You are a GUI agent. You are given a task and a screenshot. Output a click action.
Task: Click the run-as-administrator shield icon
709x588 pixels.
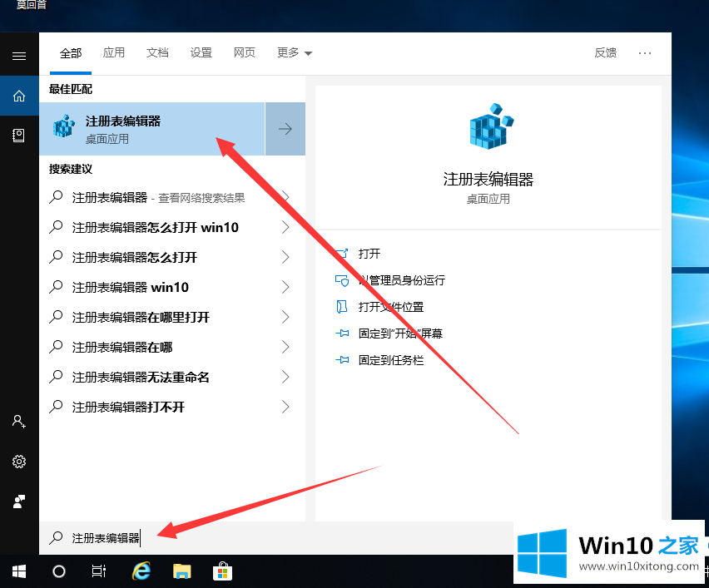(342, 280)
